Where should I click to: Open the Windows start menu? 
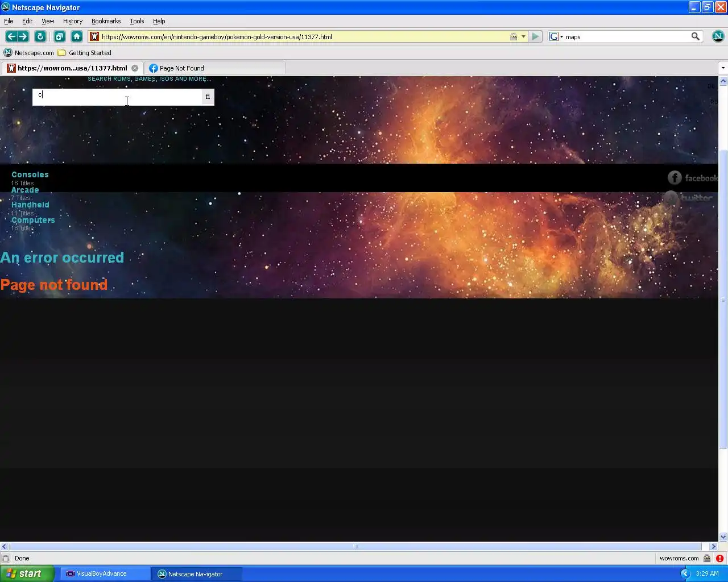tap(27, 573)
